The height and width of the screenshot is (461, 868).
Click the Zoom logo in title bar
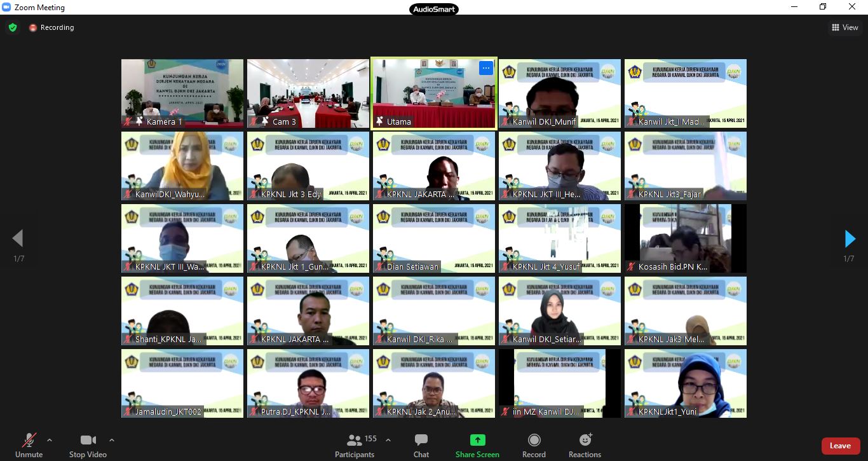[x=8, y=7]
